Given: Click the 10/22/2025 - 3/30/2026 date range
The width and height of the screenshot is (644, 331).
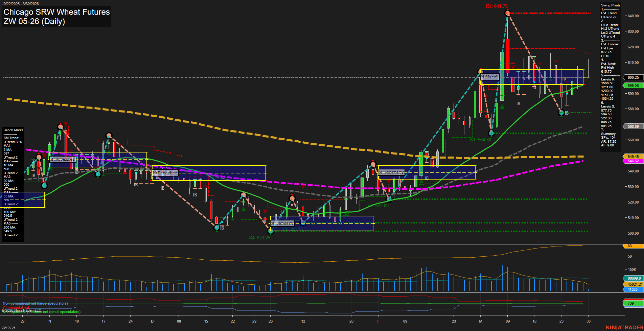Looking at the screenshot, I should pyautogui.click(x=20, y=4).
